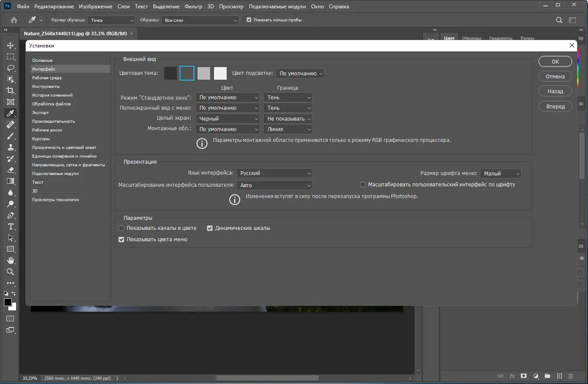Click the OK button
The width and height of the screenshot is (588, 384).
click(x=555, y=62)
